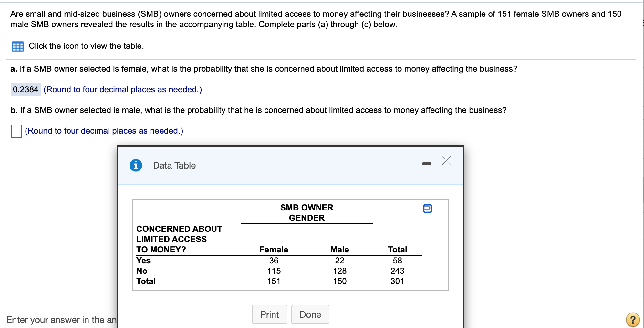Select the cell showing 36 under Female
Screen dimensions: 644x328
click(274, 261)
